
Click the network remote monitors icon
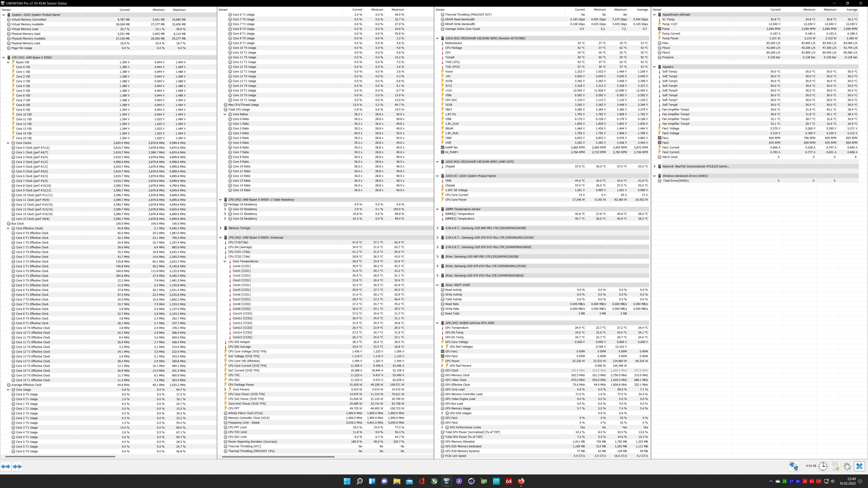794,466
